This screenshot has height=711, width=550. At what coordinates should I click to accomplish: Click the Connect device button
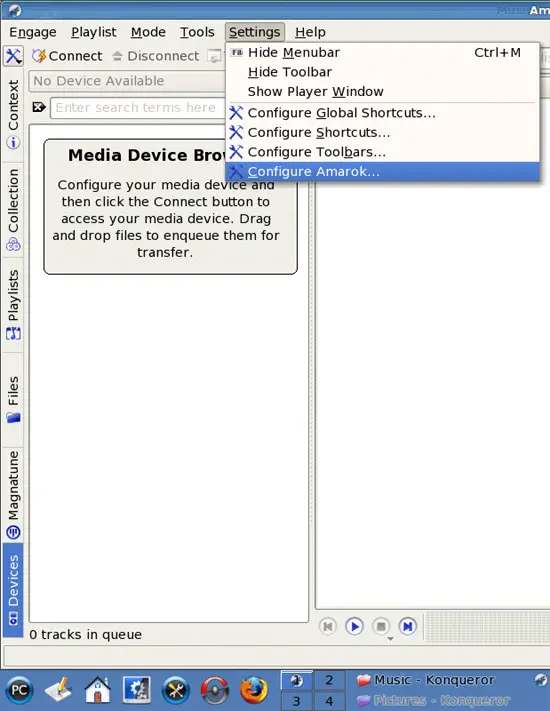67,56
